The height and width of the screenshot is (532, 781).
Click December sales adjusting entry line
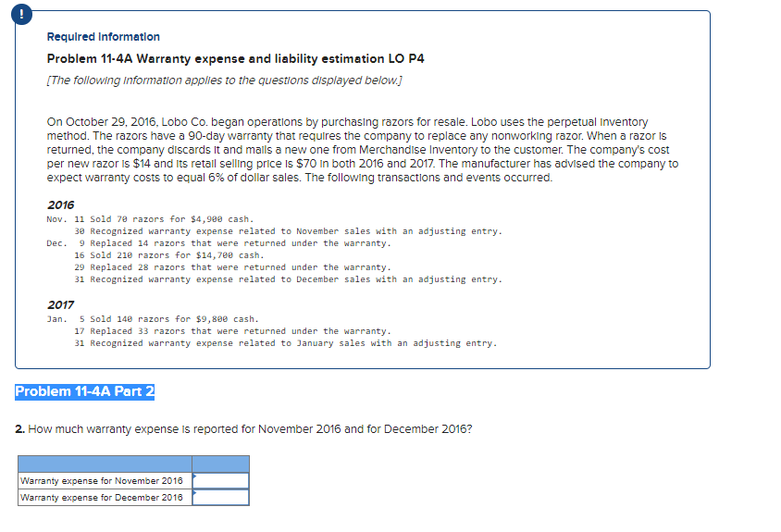(296, 278)
